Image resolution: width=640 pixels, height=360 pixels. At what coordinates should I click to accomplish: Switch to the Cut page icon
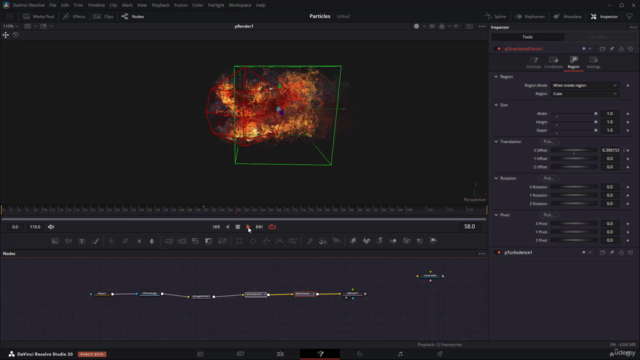(x=240, y=354)
